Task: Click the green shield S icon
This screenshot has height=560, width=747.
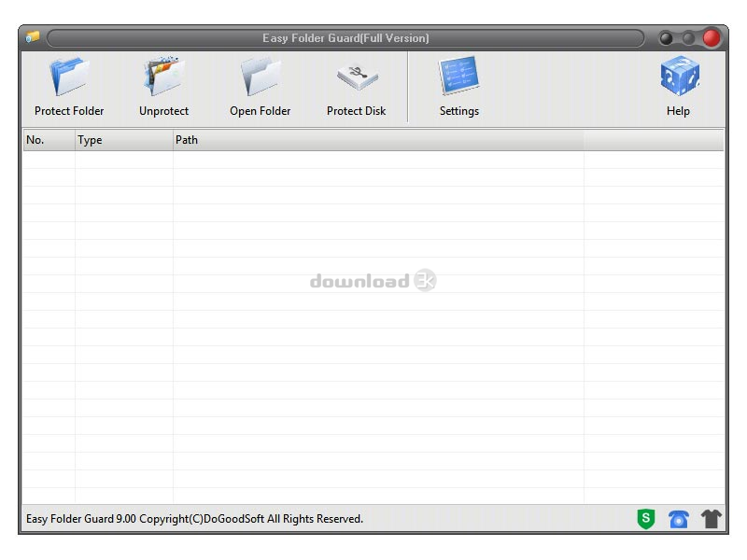Action: click(646, 519)
